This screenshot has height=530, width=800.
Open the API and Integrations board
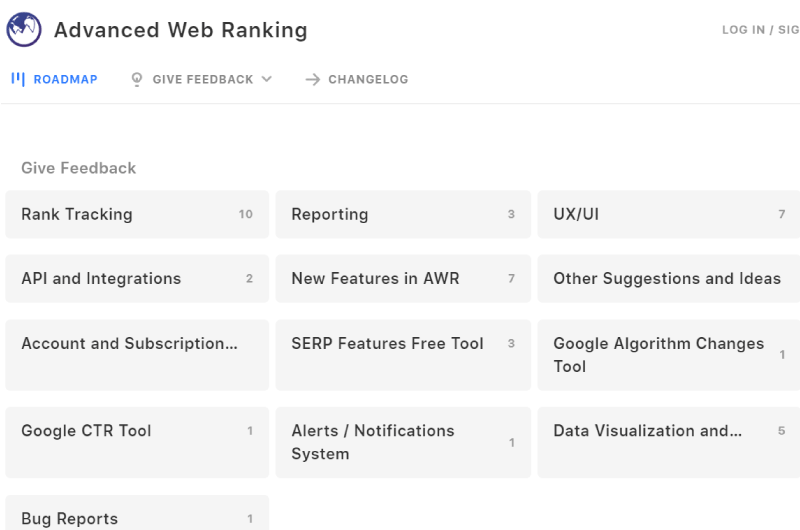tap(137, 279)
